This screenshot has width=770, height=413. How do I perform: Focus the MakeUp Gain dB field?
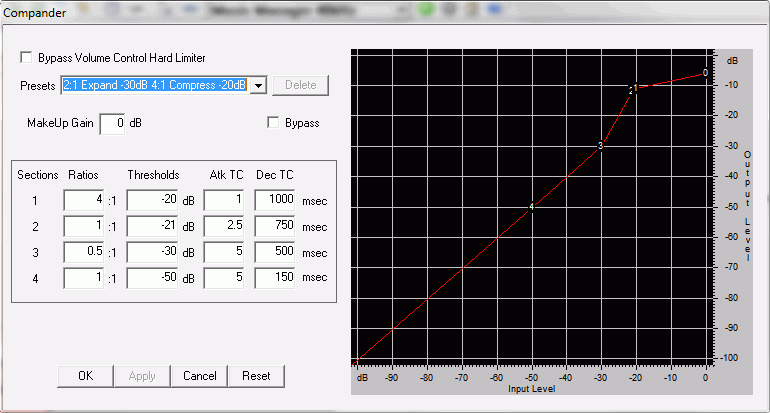click(112, 123)
